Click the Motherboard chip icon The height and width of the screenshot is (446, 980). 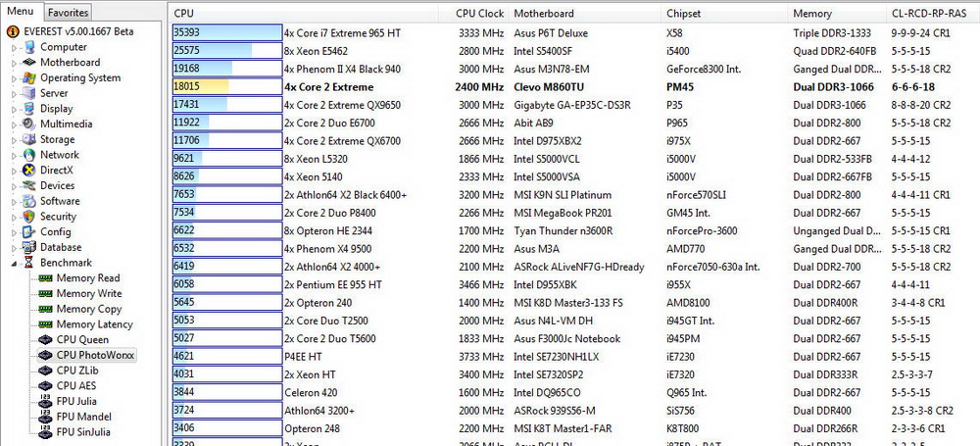point(28,62)
